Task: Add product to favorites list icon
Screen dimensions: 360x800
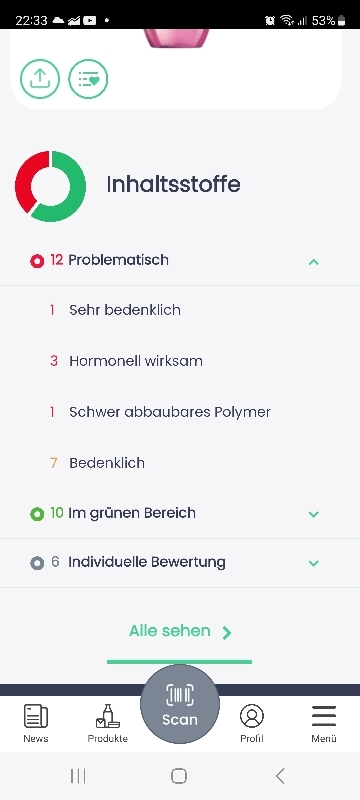Action: [88, 79]
